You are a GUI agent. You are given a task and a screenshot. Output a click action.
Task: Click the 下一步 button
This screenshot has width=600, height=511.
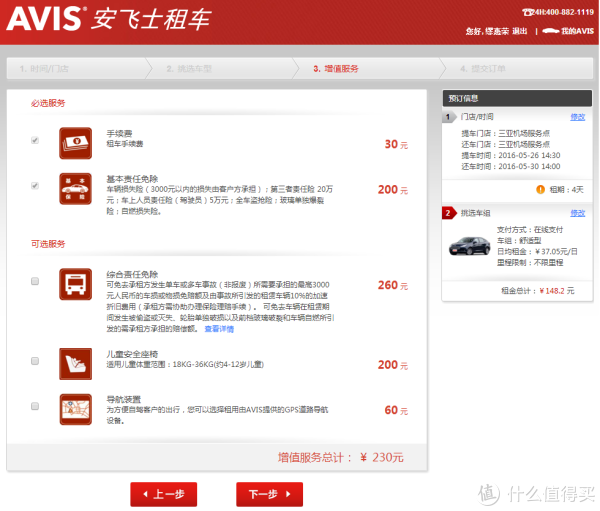269,494
